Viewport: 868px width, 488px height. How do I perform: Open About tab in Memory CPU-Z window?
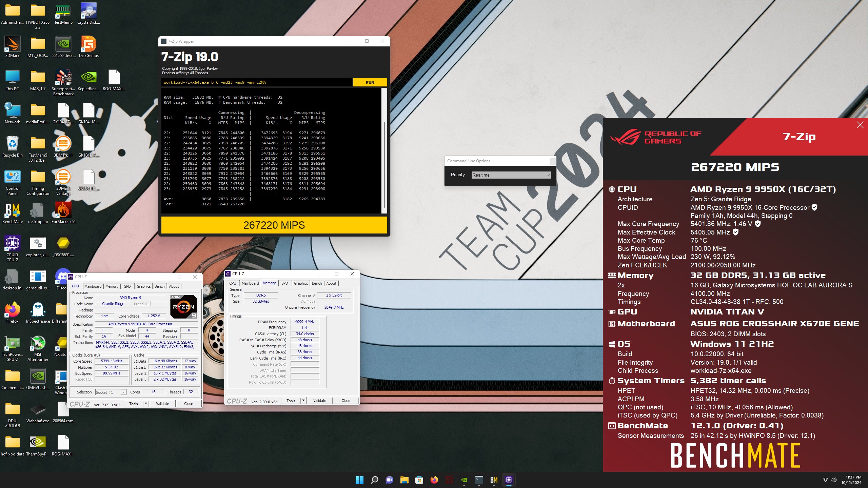click(331, 283)
